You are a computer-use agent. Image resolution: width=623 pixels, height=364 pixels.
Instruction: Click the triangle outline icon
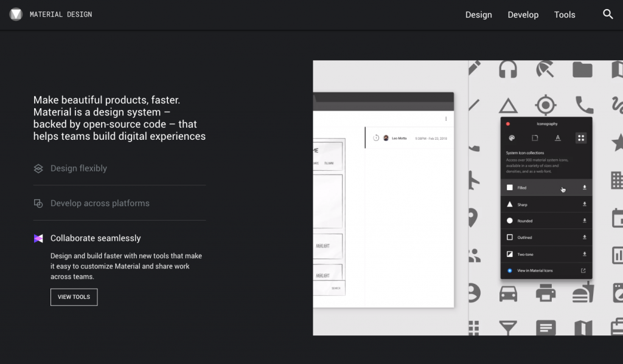(508, 106)
